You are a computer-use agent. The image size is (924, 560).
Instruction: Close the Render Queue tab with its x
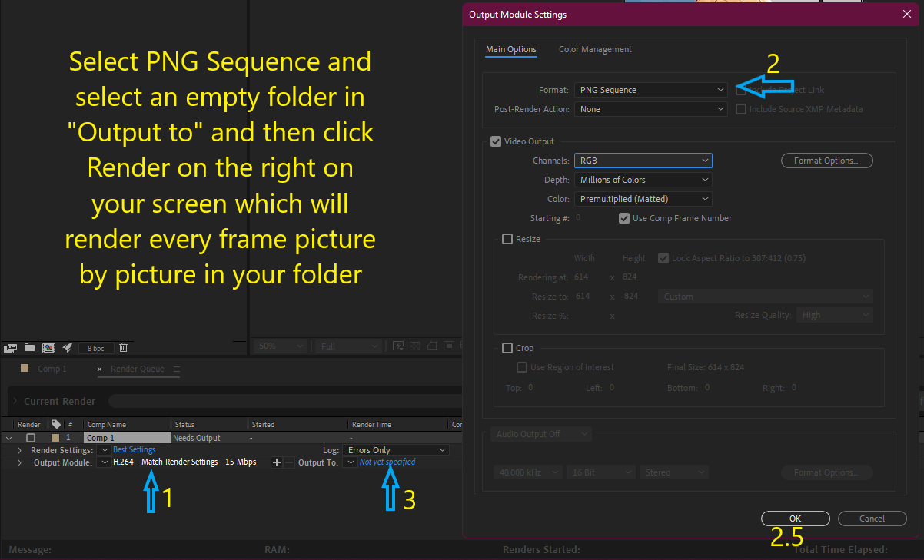101,369
